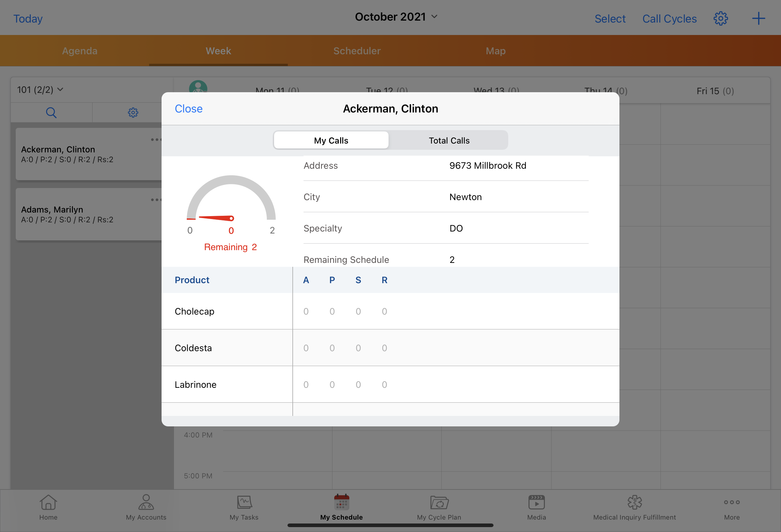The image size is (781, 532).
Task: Click the search magnifier icon
Action: 51,112
